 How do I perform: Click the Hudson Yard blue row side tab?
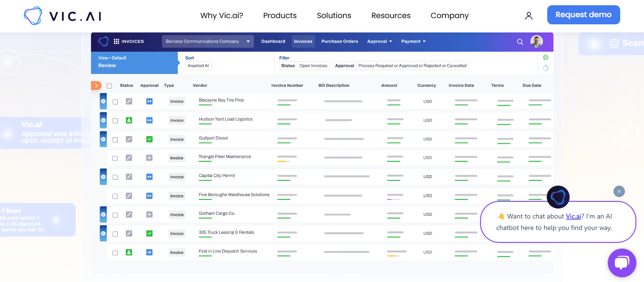click(x=103, y=120)
